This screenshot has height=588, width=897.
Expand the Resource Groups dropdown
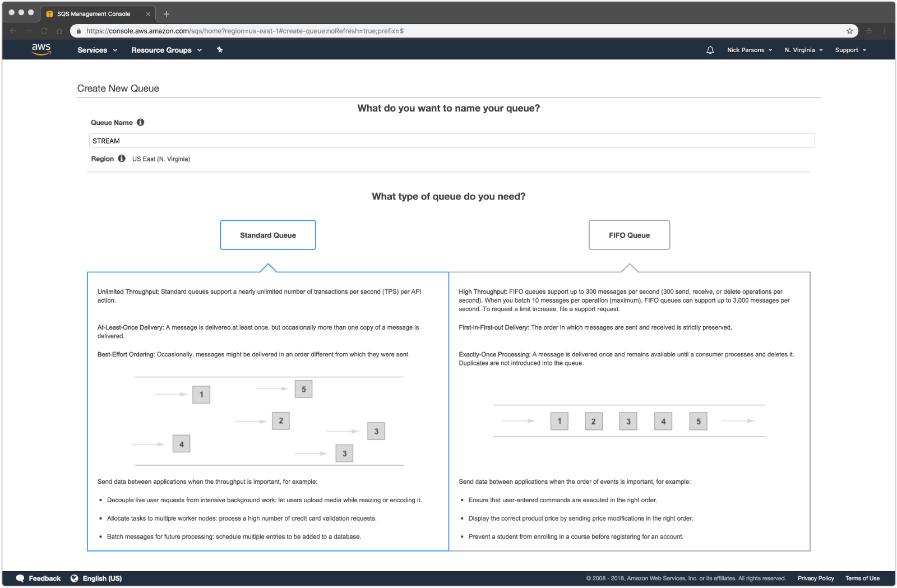tap(167, 50)
